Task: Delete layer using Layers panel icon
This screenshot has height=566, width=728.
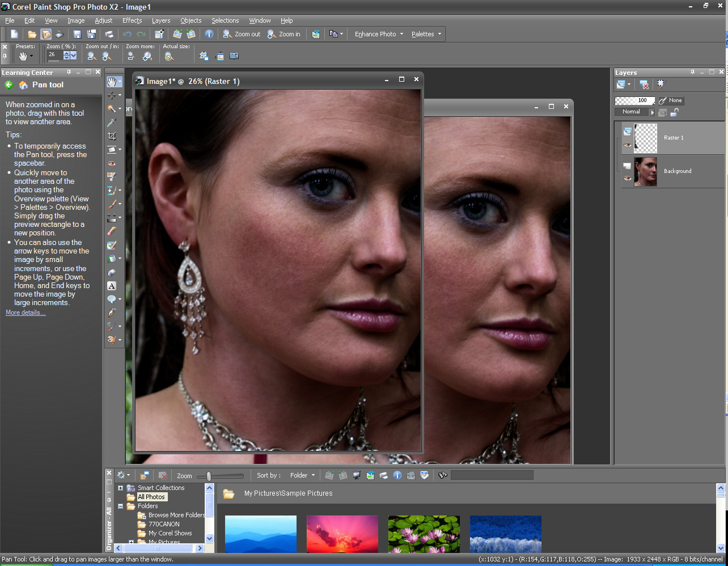Action: (644, 85)
